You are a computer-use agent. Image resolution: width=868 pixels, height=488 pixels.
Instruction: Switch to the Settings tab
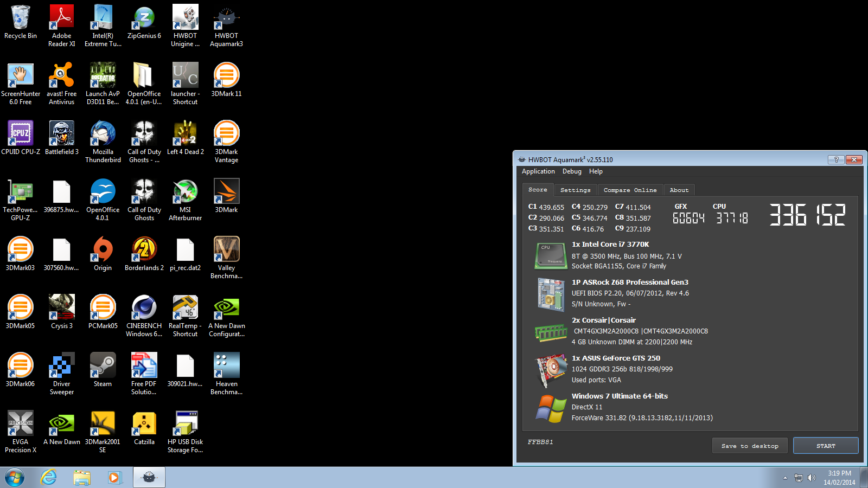pos(575,190)
